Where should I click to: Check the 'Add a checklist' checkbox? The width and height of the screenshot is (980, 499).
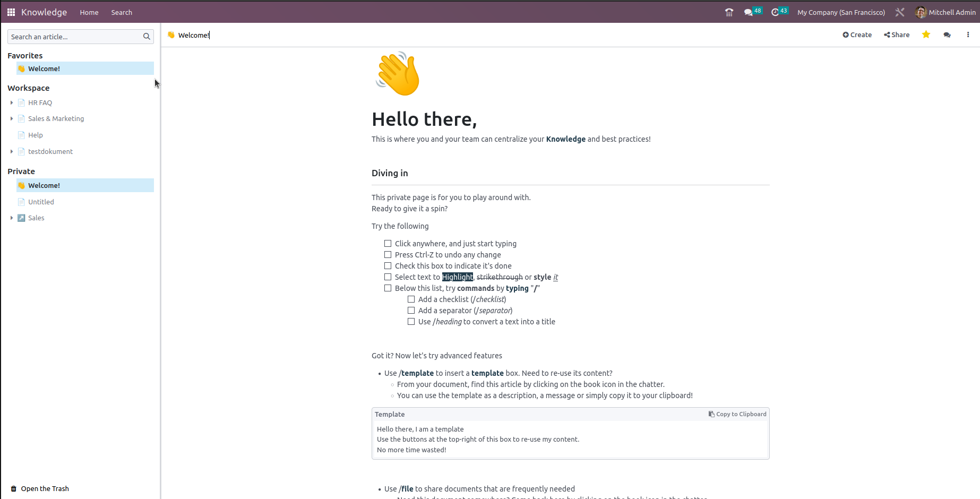point(411,299)
